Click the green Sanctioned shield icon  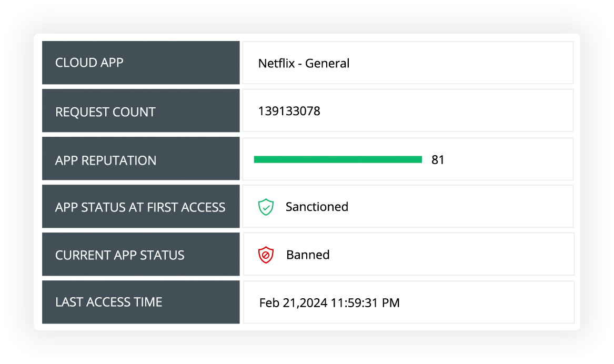[x=266, y=207]
